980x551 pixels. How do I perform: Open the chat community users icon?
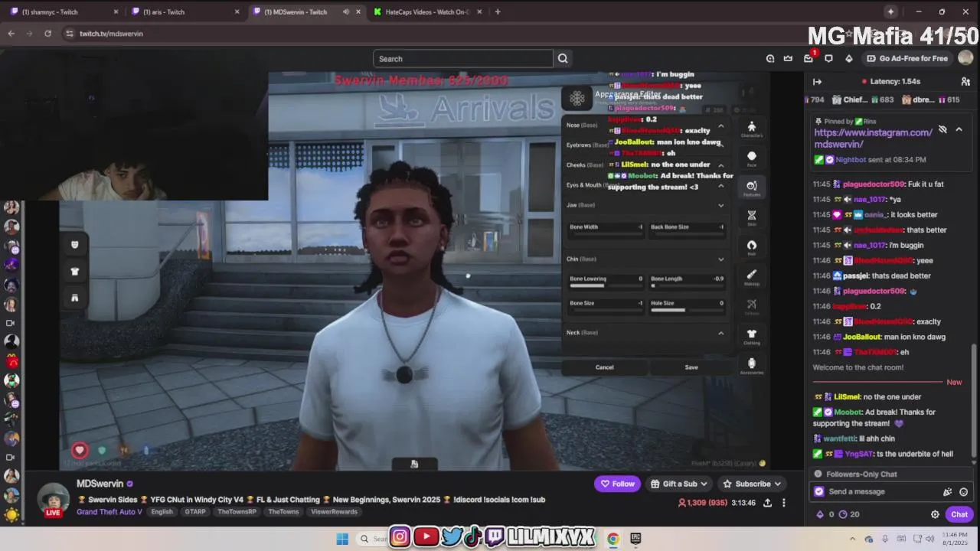pos(965,82)
